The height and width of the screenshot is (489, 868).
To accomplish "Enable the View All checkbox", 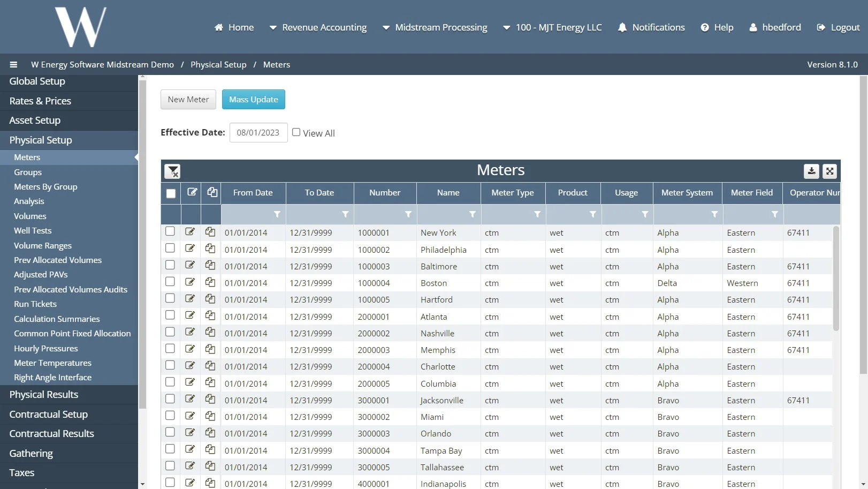I will 296,132.
